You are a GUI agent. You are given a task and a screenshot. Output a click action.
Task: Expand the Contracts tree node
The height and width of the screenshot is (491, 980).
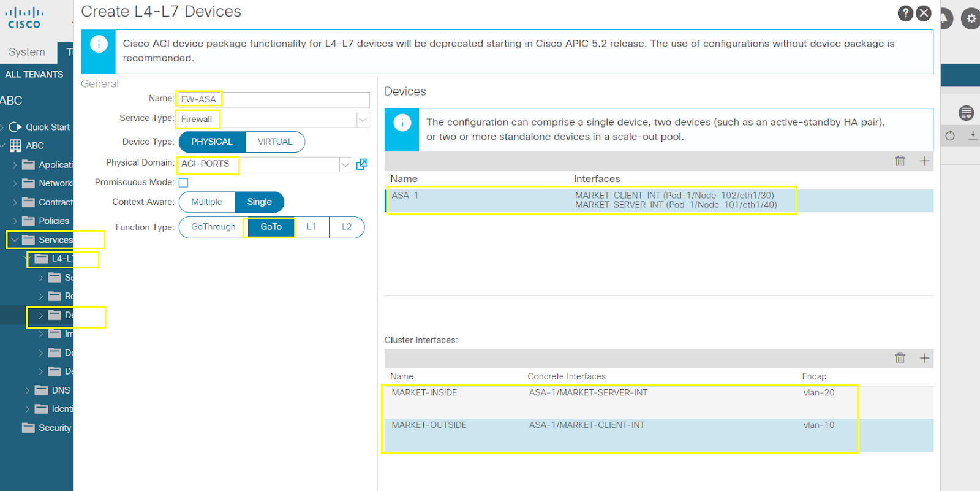pos(15,202)
